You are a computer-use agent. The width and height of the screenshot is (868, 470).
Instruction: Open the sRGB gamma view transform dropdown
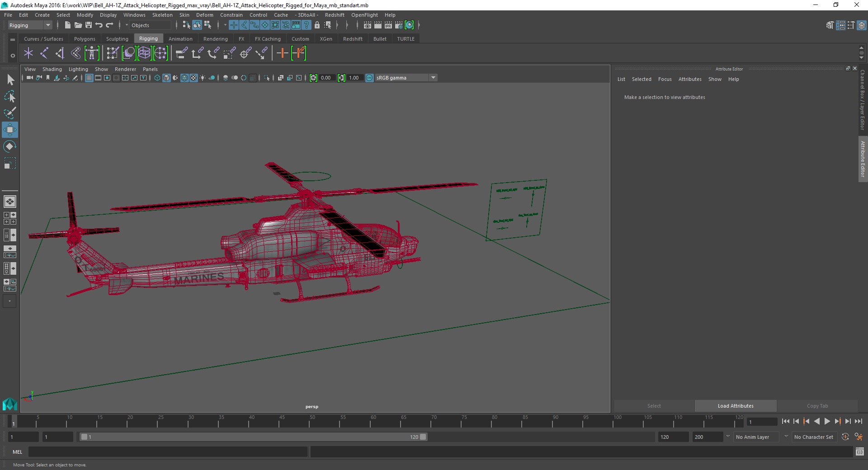pos(406,78)
